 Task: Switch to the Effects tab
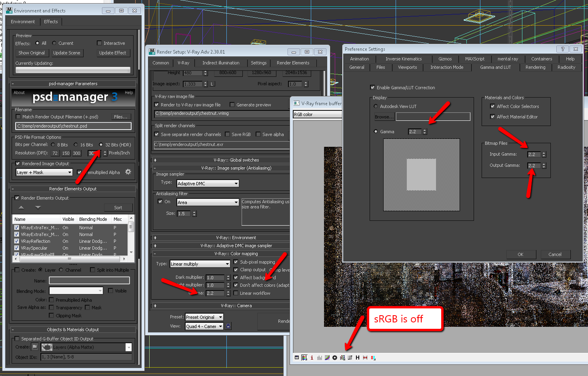(x=51, y=22)
